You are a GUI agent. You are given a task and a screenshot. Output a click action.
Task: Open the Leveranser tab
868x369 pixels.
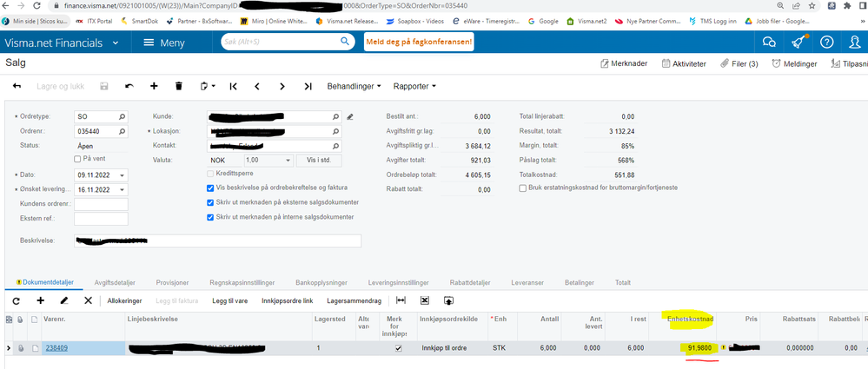(527, 283)
